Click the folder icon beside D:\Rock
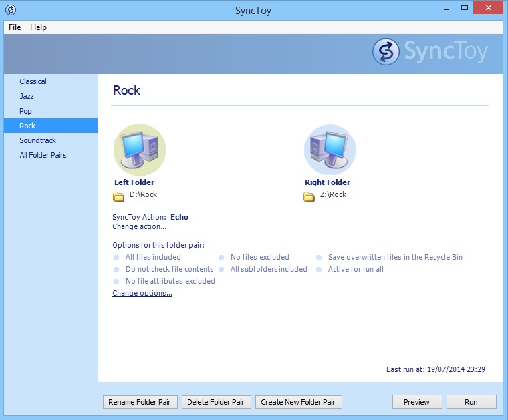The image size is (508, 420). (x=118, y=196)
